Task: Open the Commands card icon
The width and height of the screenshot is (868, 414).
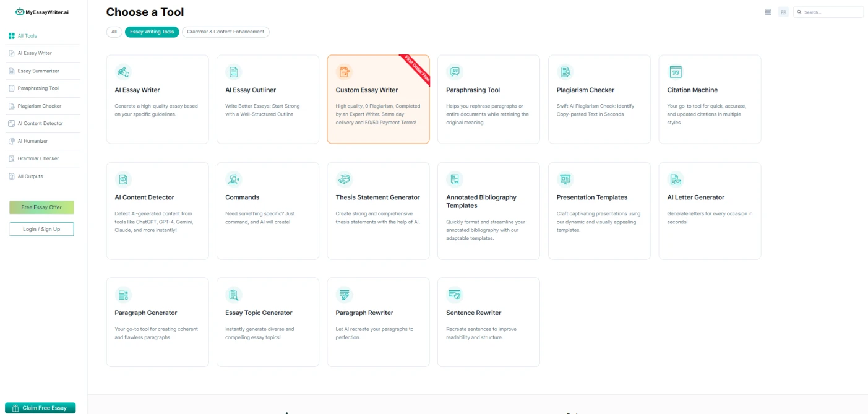Action: click(x=233, y=179)
